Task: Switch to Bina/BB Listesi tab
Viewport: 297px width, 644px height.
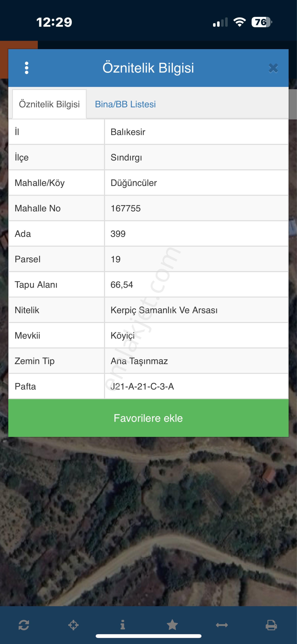Action: click(x=125, y=104)
